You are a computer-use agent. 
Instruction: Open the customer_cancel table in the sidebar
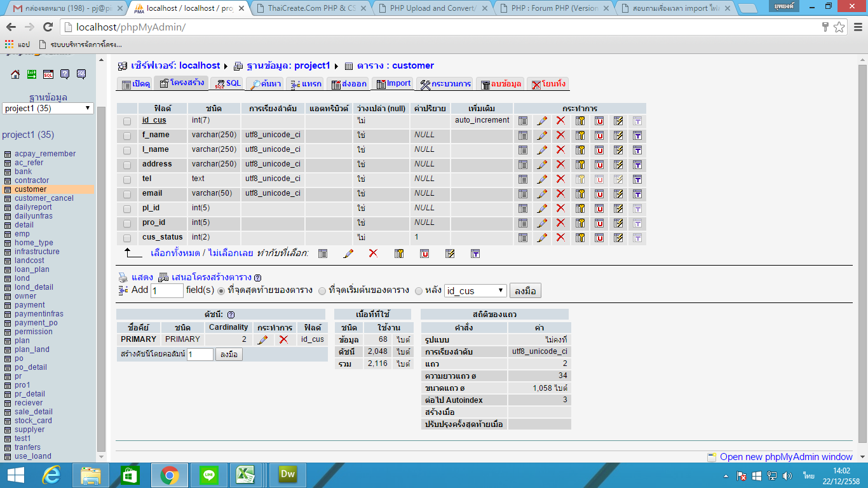(44, 198)
